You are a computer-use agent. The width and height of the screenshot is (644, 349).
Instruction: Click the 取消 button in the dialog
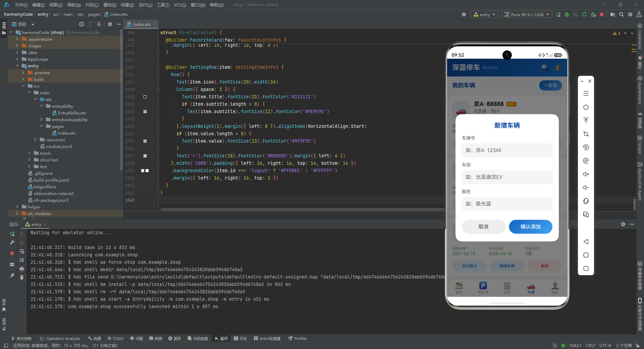[x=483, y=227]
